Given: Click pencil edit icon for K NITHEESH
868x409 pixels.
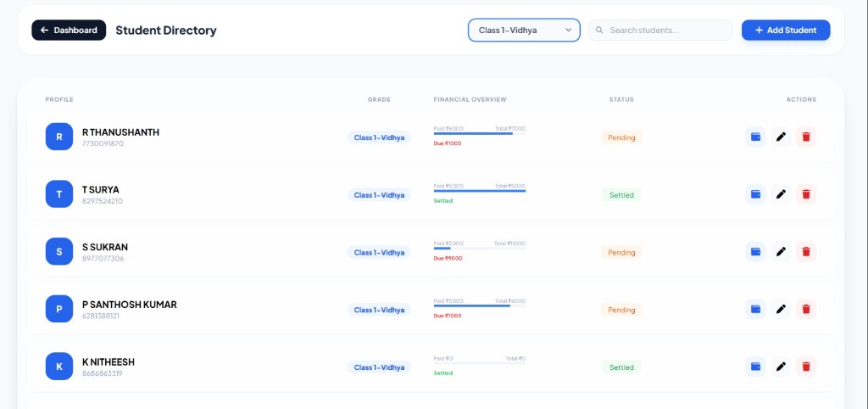Looking at the screenshot, I should tap(781, 367).
